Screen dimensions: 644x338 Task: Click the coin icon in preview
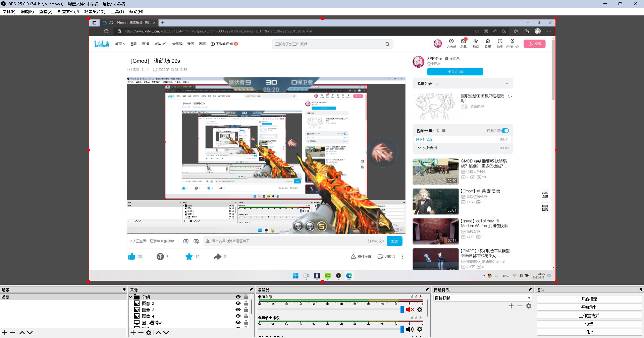point(160,257)
